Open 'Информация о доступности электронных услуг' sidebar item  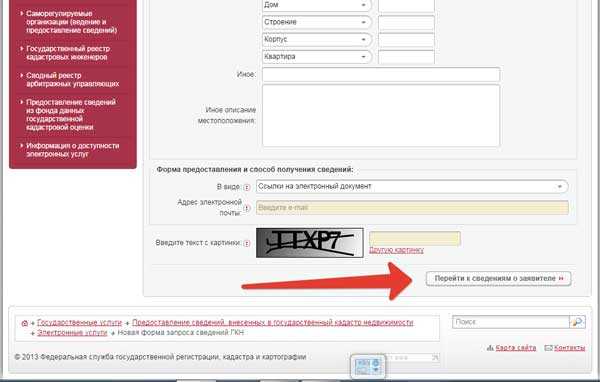point(72,150)
